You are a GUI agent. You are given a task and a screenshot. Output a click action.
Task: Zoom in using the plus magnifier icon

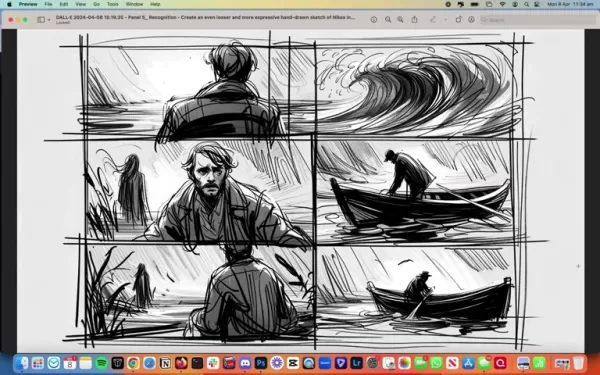pos(400,20)
